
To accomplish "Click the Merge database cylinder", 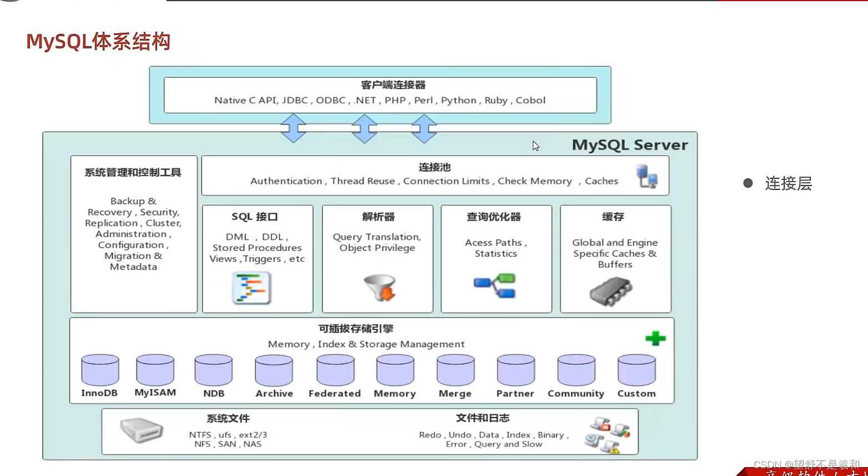I will point(456,371).
